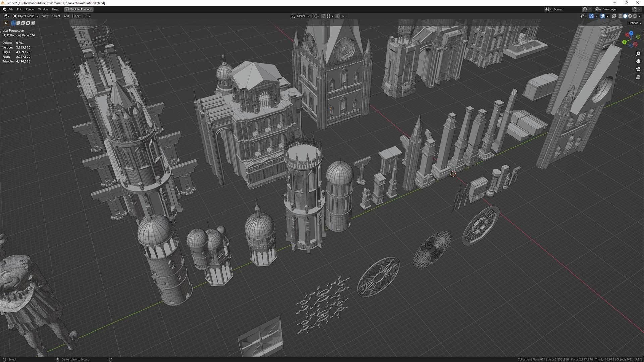The width and height of the screenshot is (644, 362).
Task: Open the Edit menu
Action: pos(19,9)
